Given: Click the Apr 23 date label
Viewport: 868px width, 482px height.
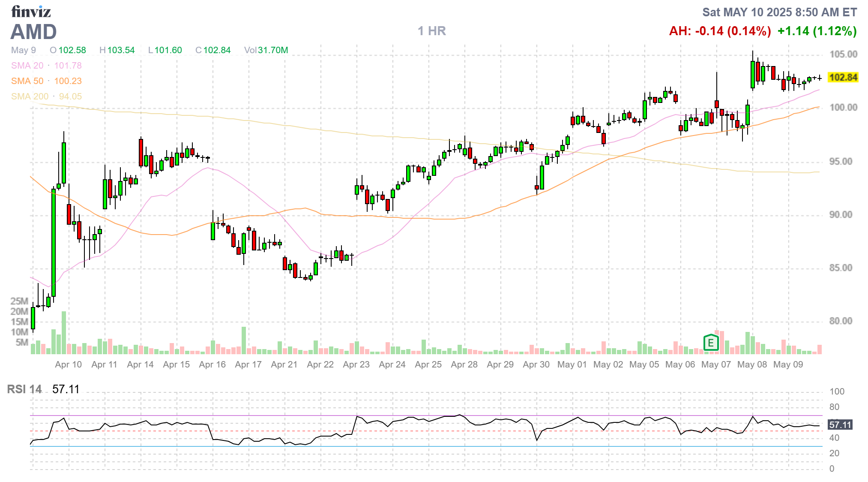Looking at the screenshot, I should coord(356,365).
